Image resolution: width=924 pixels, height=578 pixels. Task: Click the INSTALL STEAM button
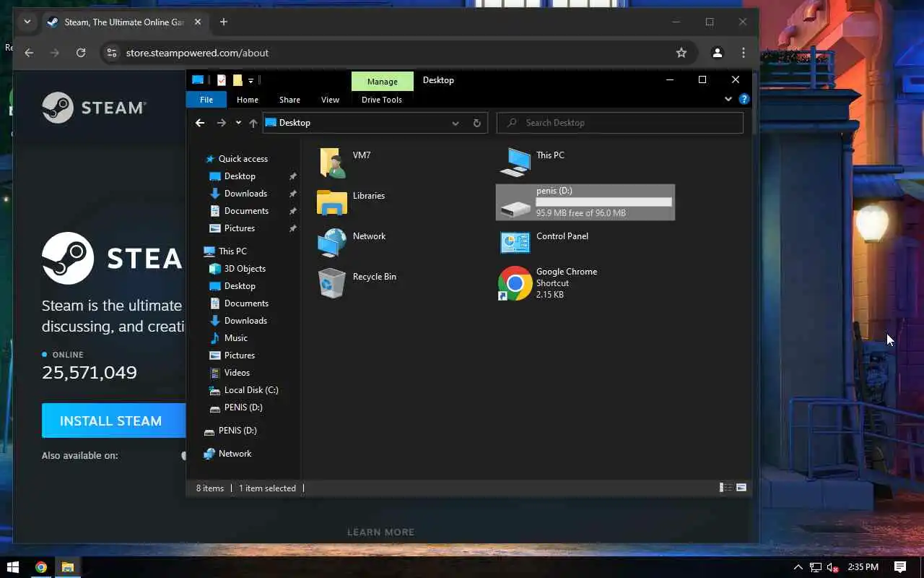tap(113, 420)
